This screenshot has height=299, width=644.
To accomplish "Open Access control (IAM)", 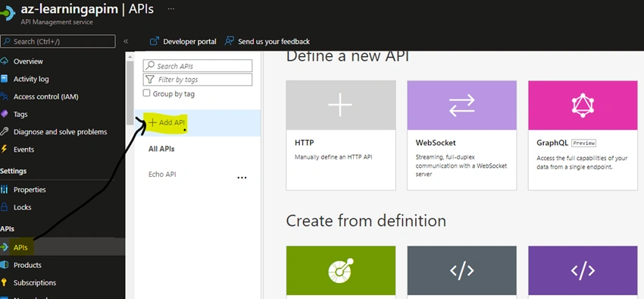I will [x=46, y=96].
